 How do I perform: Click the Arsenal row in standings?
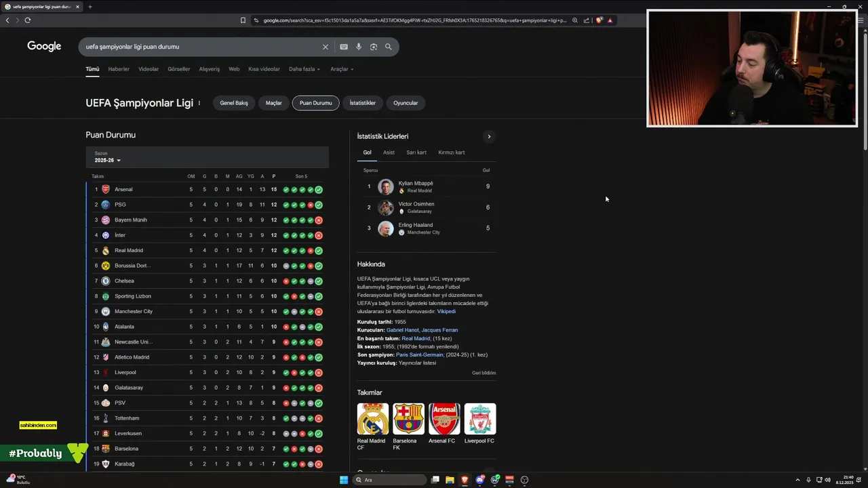207,189
